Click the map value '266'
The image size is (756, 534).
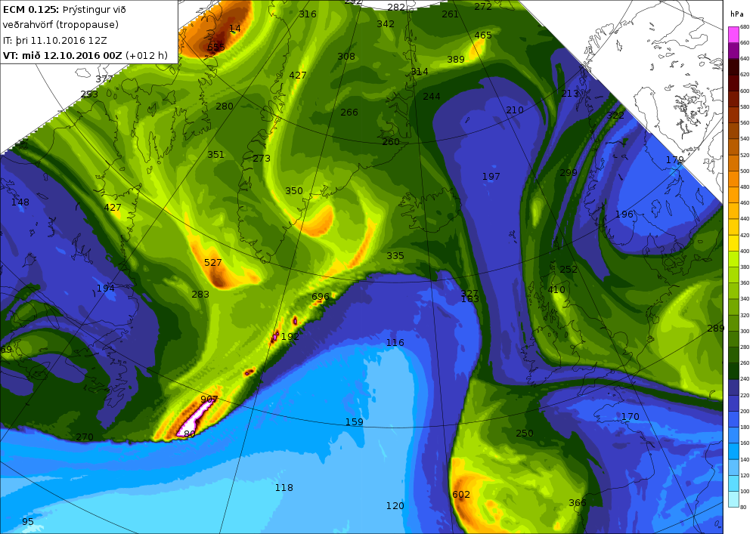(349, 113)
